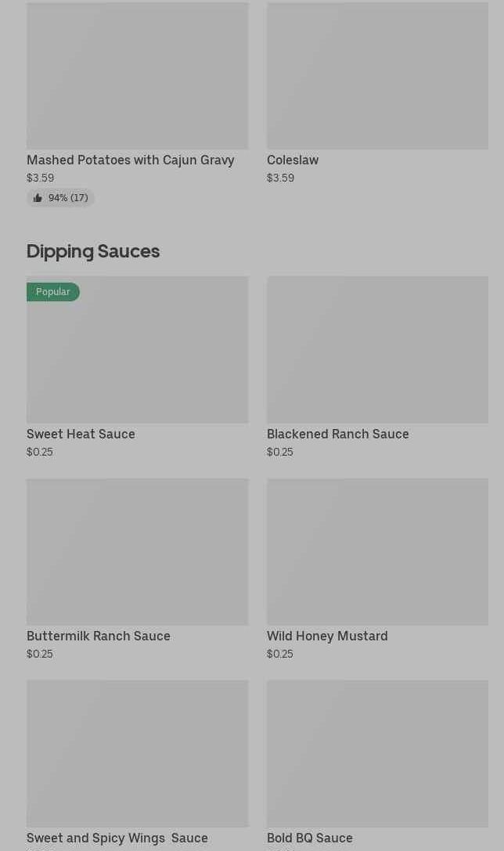Select Wild Honey Mustard title
The width and height of the screenshot is (504, 851).
(x=327, y=636)
